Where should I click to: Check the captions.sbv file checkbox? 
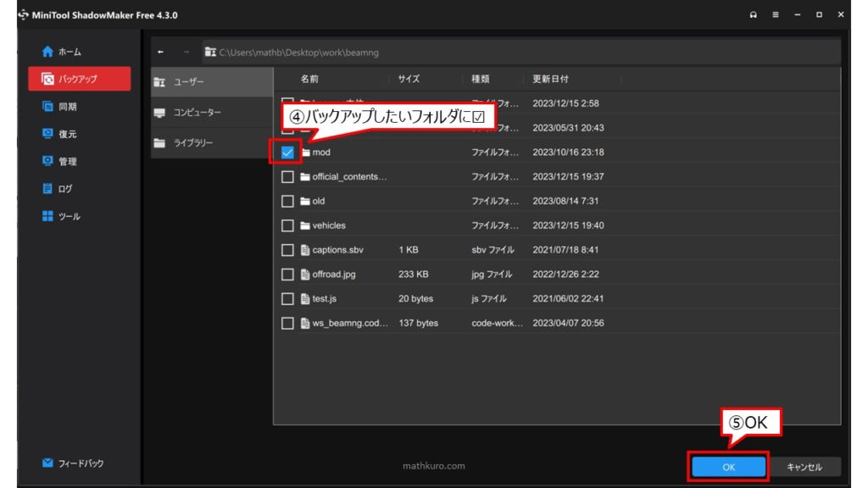click(x=287, y=250)
